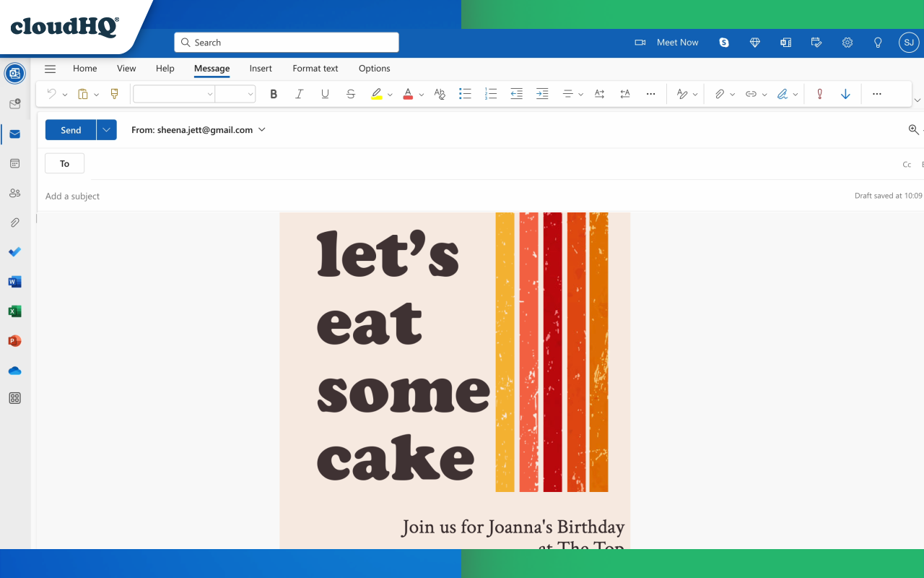Launch Excel from the left sidebar

point(14,311)
